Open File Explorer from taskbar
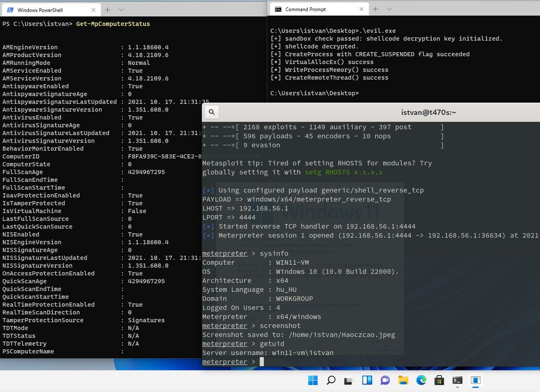Screen dimensions: 540x392 point(403,380)
